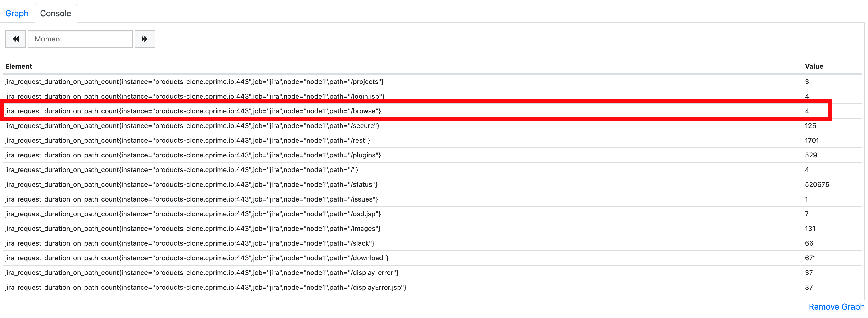This screenshot has width=868, height=318.
Task: Click the value 66 for /slack
Action: pos(809,243)
